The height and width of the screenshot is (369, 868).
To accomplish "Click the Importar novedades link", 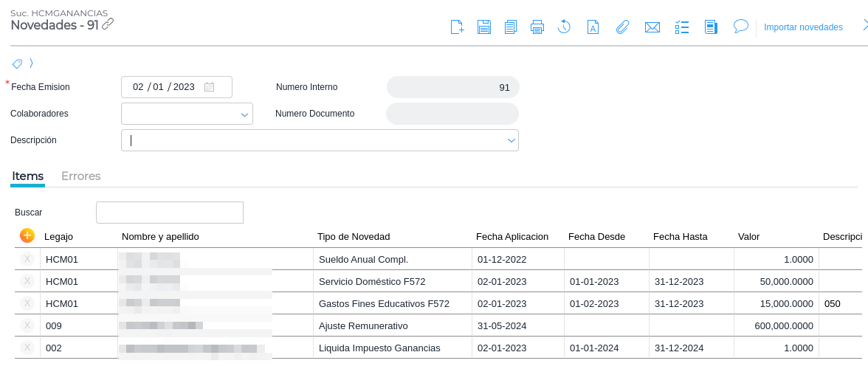I will pos(803,27).
